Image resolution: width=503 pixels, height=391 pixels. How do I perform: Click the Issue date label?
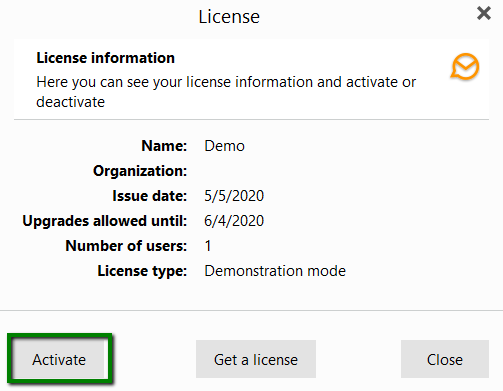[x=150, y=196]
